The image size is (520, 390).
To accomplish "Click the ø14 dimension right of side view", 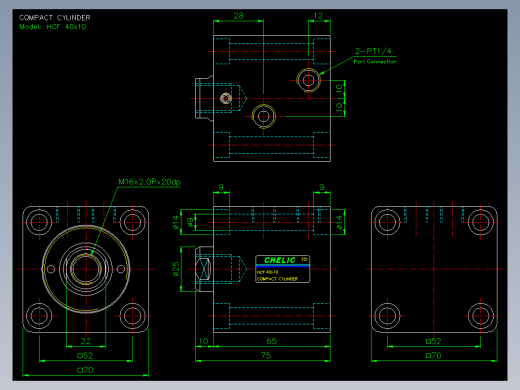I will 339,222.
